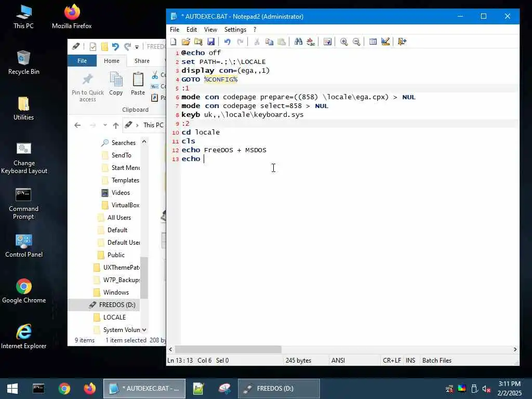The image size is (532, 399).
Task: Open the Customize Quick Access Toolbar dropdown
Action: coord(137,47)
